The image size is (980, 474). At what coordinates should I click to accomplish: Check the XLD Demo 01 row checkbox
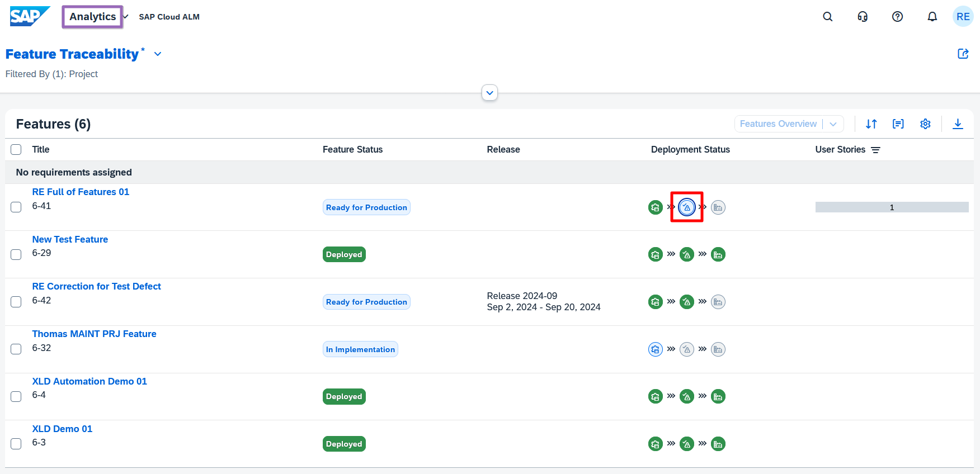coord(16,444)
